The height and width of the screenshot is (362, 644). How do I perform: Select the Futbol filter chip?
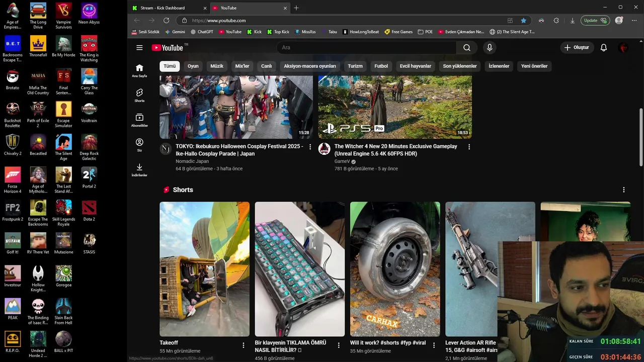point(381,66)
